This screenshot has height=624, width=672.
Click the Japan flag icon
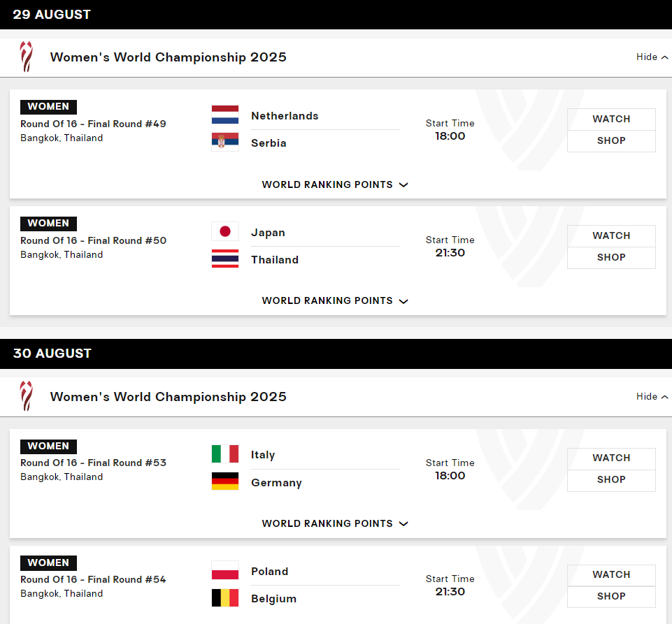coord(225,231)
